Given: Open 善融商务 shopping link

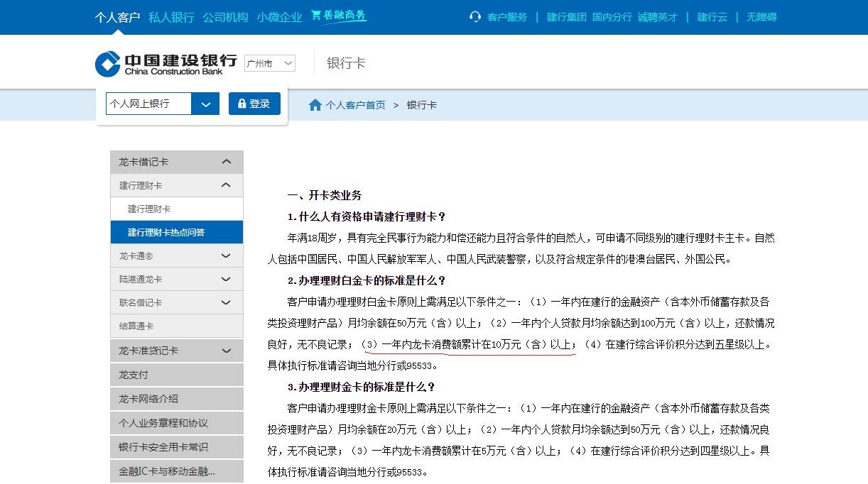Looking at the screenshot, I should [339, 16].
